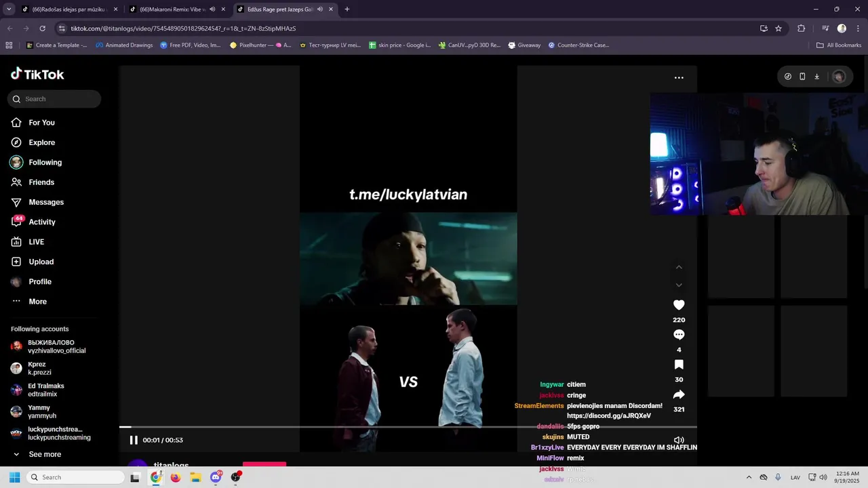
Task: Open the Chrome three-dots menu
Action: (x=857, y=28)
